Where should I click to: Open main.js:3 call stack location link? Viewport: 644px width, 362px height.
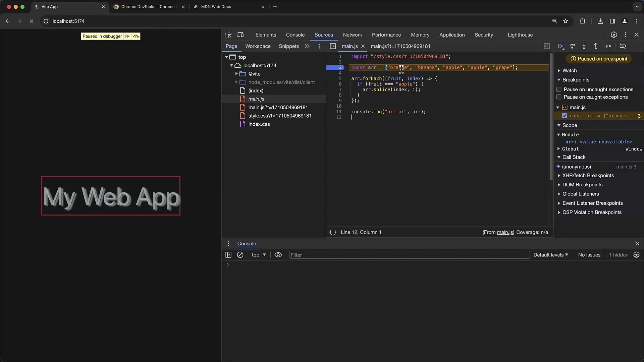click(x=626, y=167)
